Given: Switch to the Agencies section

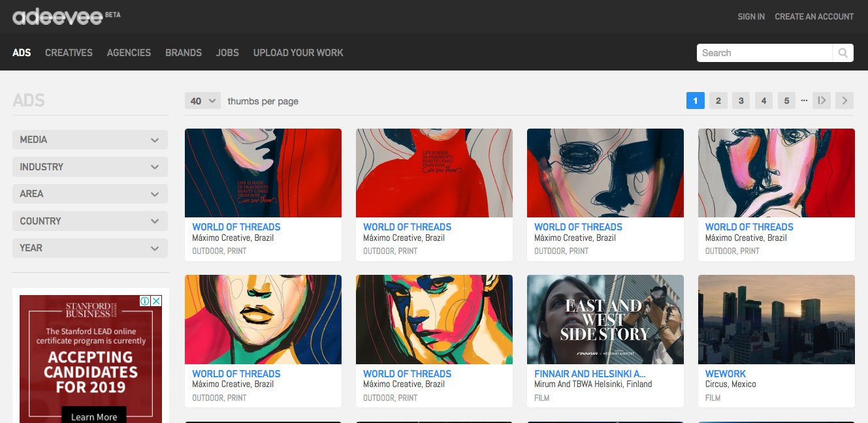Looking at the screenshot, I should point(129,53).
